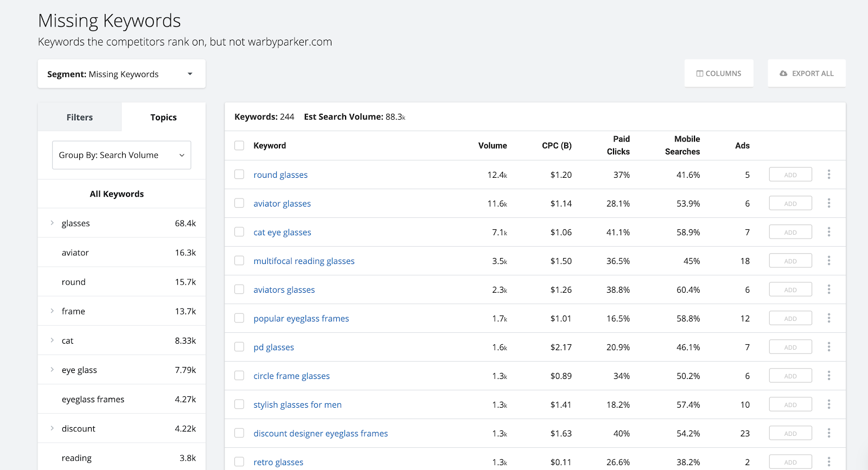Open the multifocal reading glasses link

pos(304,261)
